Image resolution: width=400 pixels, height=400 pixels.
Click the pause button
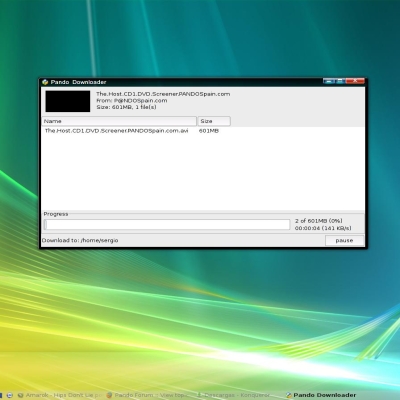[344, 240]
